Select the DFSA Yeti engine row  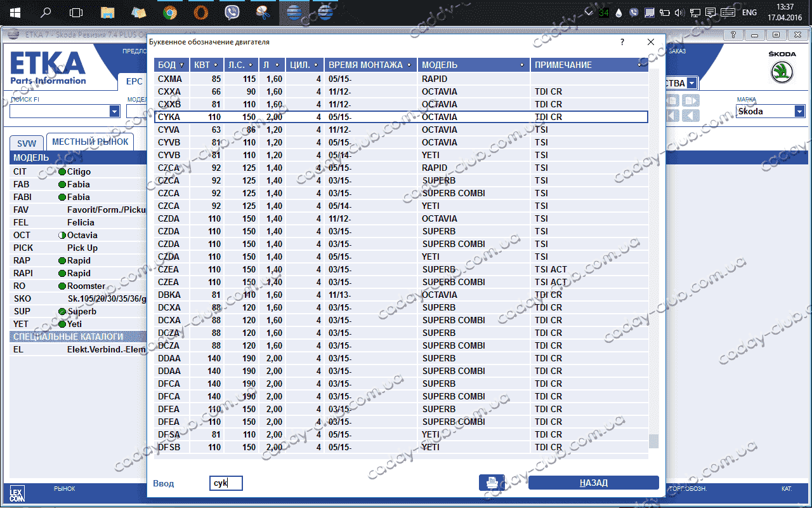coord(401,434)
